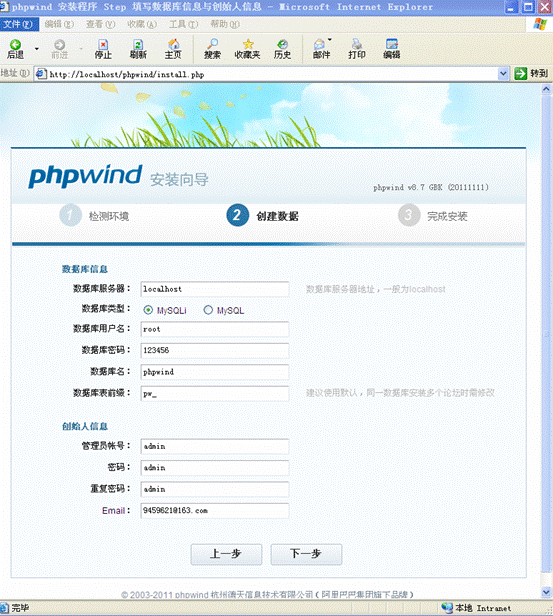Open the View (查看) menu
553x616 pixels.
[x=101, y=24]
